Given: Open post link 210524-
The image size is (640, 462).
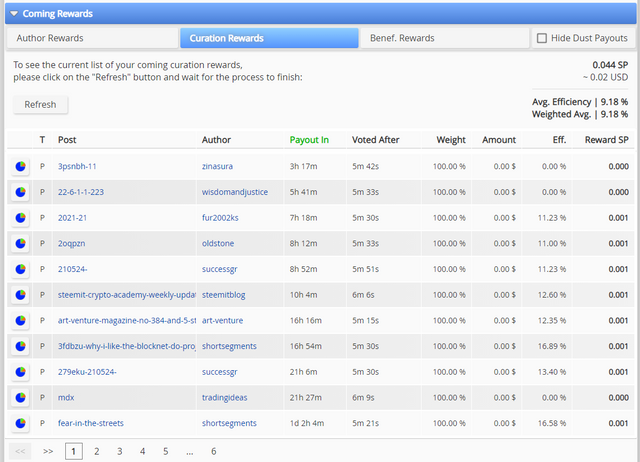Looking at the screenshot, I should (73, 269).
